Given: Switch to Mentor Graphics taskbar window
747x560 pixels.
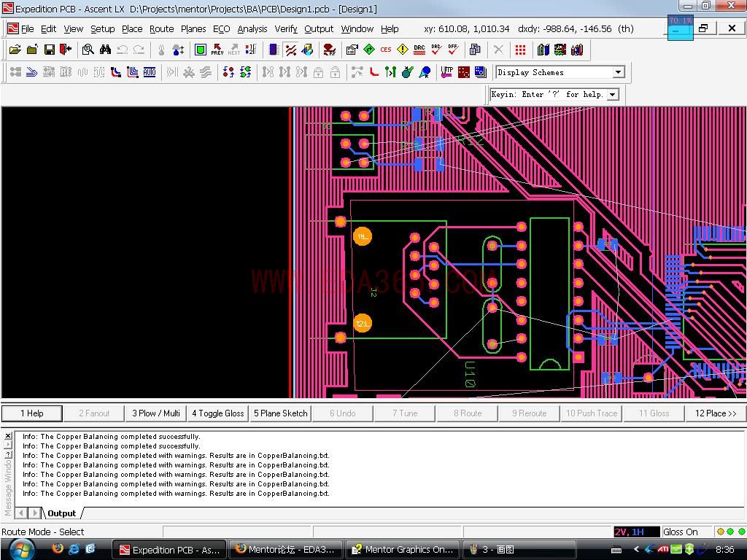Looking at the screenshot, I should (x=403, y=549).
